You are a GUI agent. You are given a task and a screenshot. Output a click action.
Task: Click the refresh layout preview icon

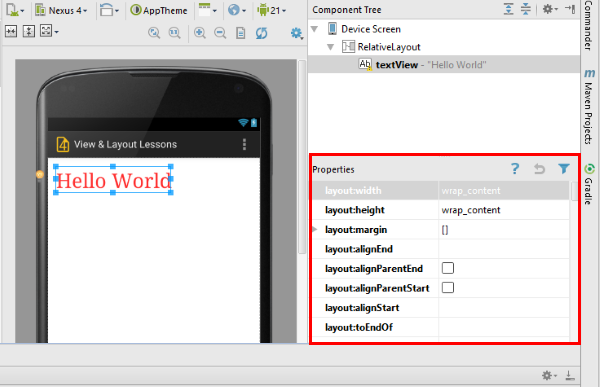coord(261,33)
